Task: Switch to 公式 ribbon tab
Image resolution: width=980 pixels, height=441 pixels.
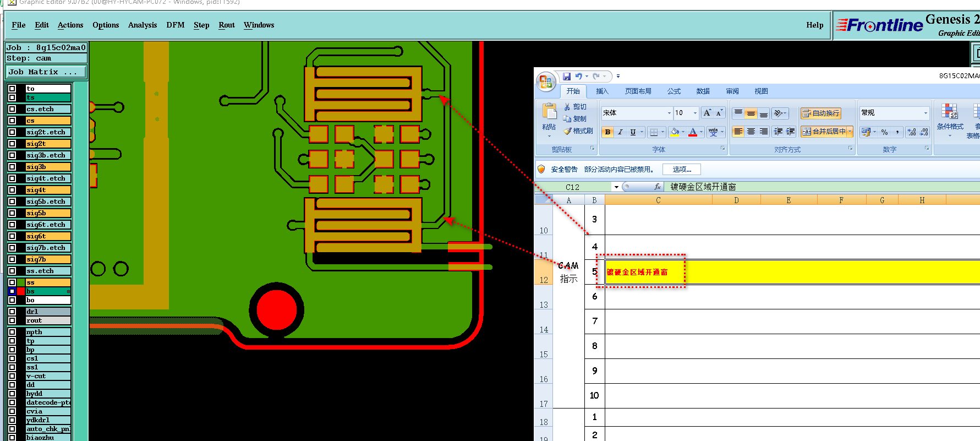Action: click(x=674, y=91)
